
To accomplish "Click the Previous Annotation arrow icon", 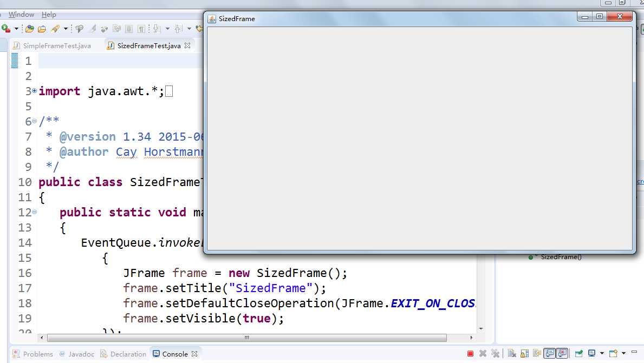I will click(x=178, y=29).
